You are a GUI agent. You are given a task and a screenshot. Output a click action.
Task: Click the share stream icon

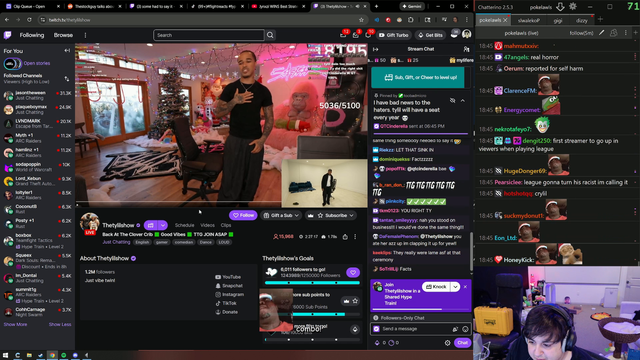[345, 237]
